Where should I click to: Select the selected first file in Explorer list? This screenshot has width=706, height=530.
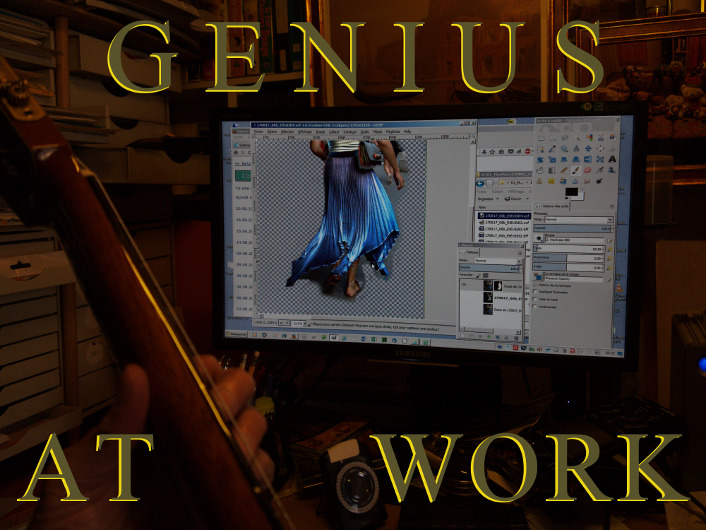pos(504,216)
